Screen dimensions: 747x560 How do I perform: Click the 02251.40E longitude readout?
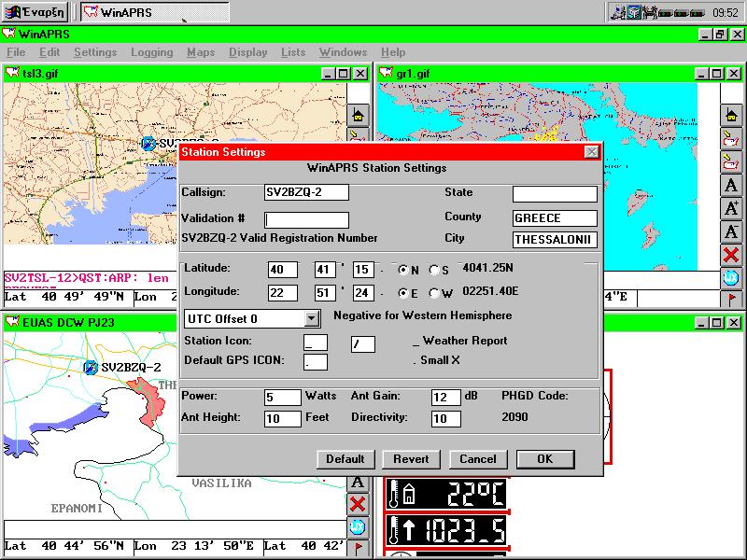click(490, 291)
